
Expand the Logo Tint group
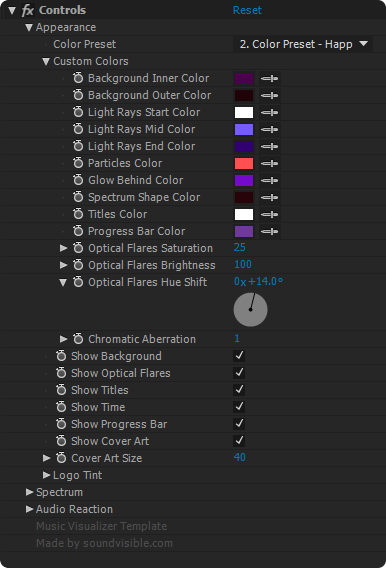(x=46, y=475)
